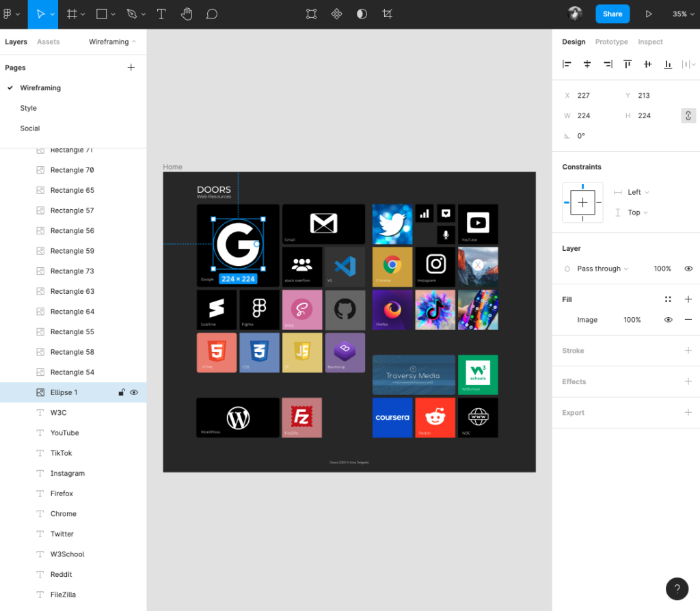Switch to the Layers tab
This screenshot has width=700, height=611.
[16, 42]
